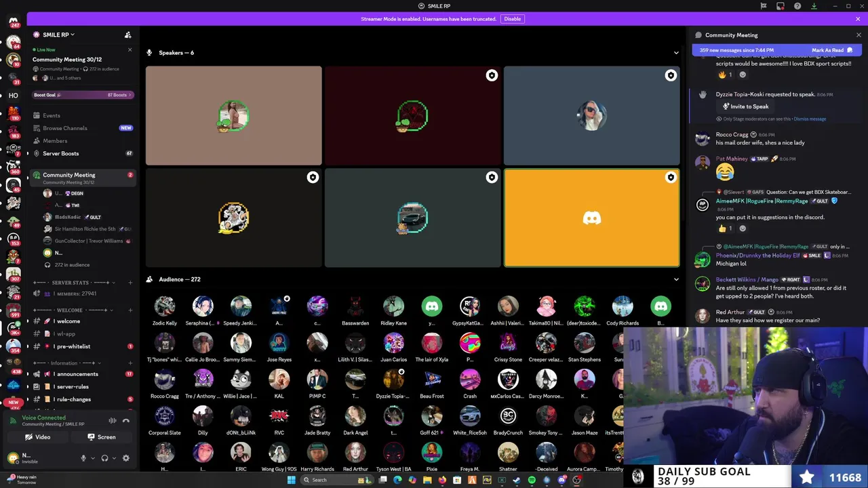Click the Members icon in the sidebar
Screen dimensions: 868x488
pyautogui.click(x=37, y=141)
